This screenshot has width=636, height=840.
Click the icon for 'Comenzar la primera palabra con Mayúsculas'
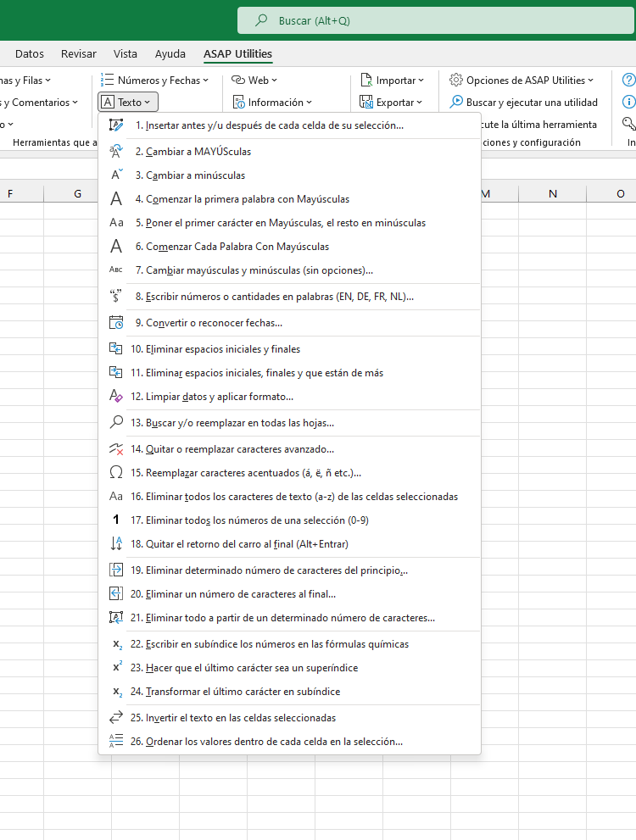(115, 198)
